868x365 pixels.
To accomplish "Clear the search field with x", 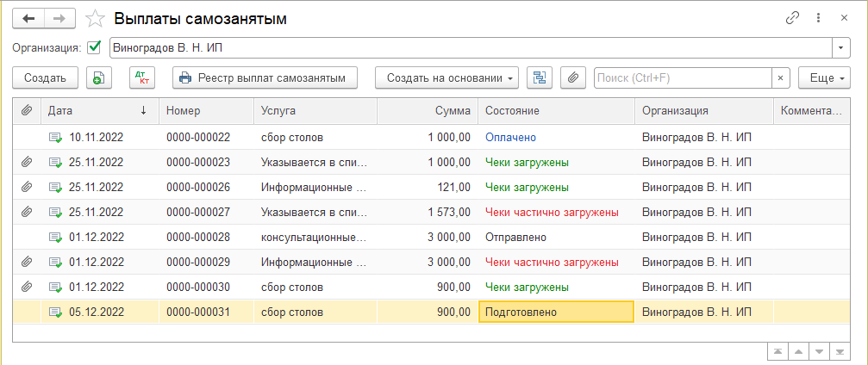I will pyautogui.click(x=779, y=78).
